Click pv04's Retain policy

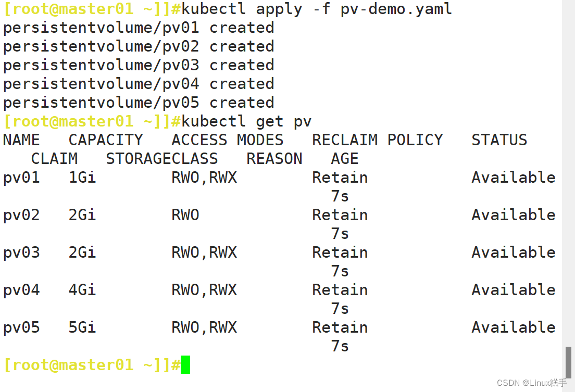(x=340, y=289)
